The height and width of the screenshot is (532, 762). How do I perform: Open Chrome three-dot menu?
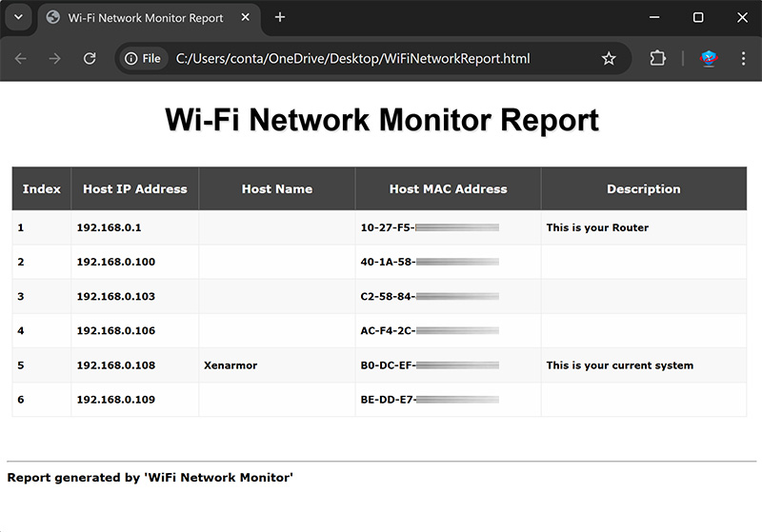(x=743, y=59)
